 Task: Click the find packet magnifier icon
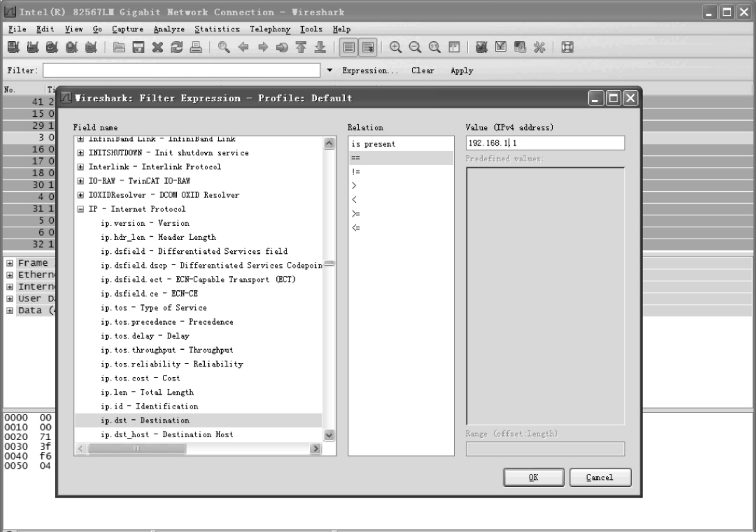[224, 47]
